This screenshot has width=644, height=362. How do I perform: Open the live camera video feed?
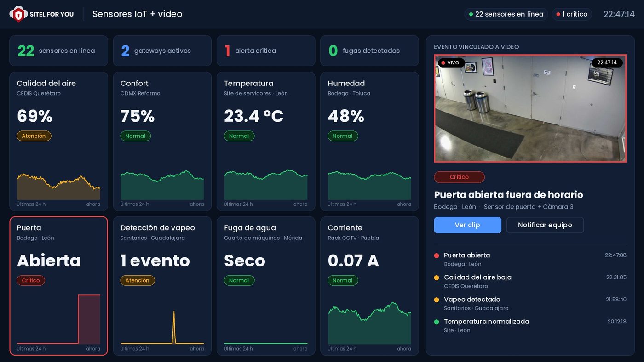pyautogui.click(x=530, y=108)
